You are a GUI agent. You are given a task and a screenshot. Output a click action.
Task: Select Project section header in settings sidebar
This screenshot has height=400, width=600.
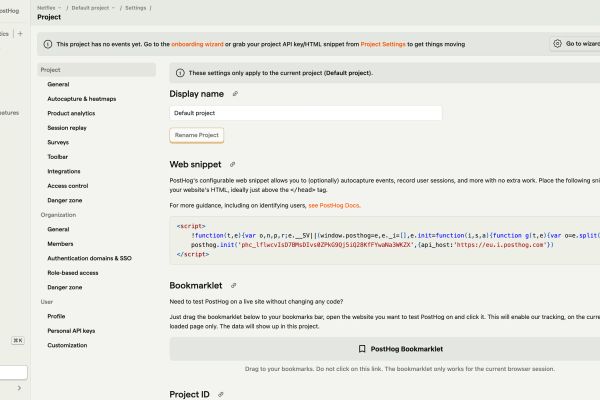(x=96, y=70)
